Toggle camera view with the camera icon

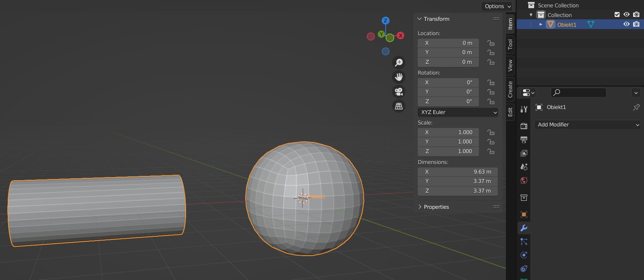pyautogui.click(x=399, y=92)
